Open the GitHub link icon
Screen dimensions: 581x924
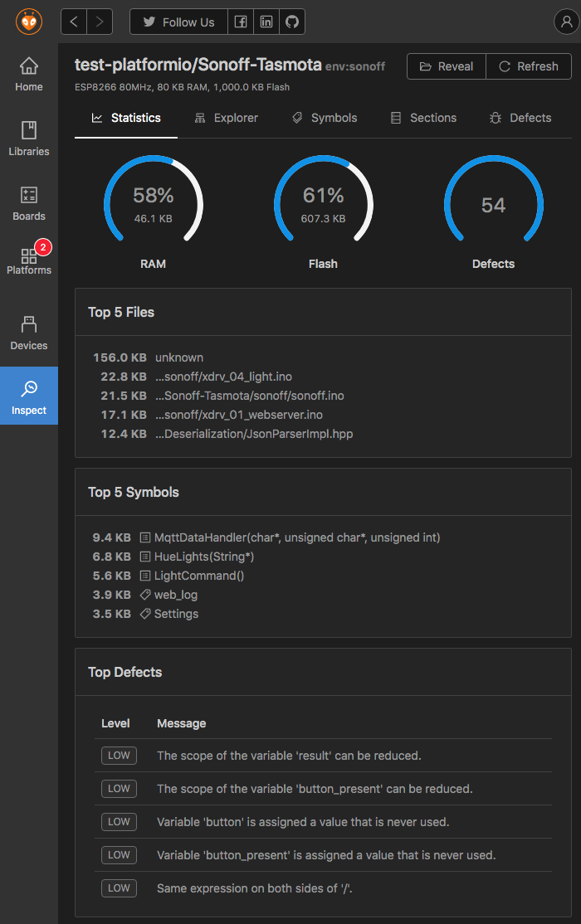point(292,22)
